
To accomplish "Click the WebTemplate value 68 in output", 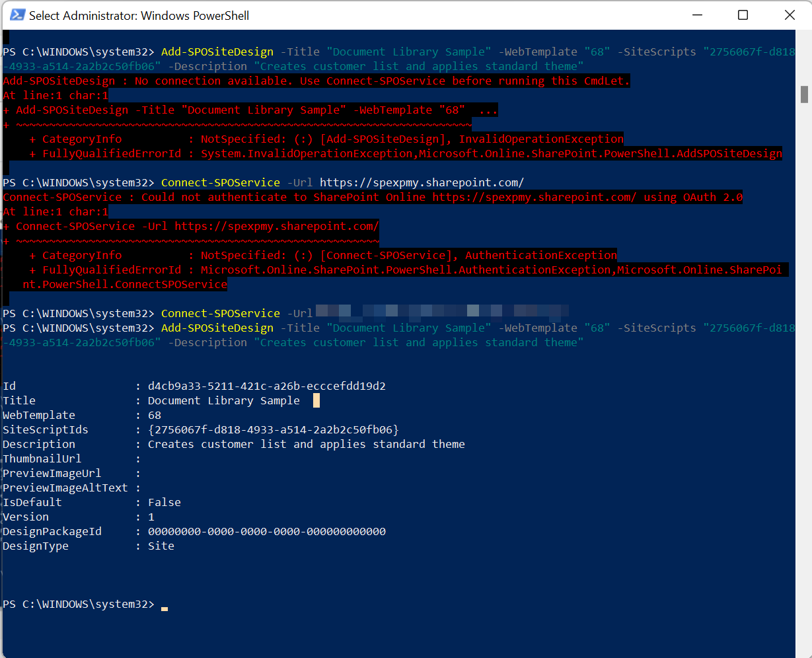I will point(155,415).
